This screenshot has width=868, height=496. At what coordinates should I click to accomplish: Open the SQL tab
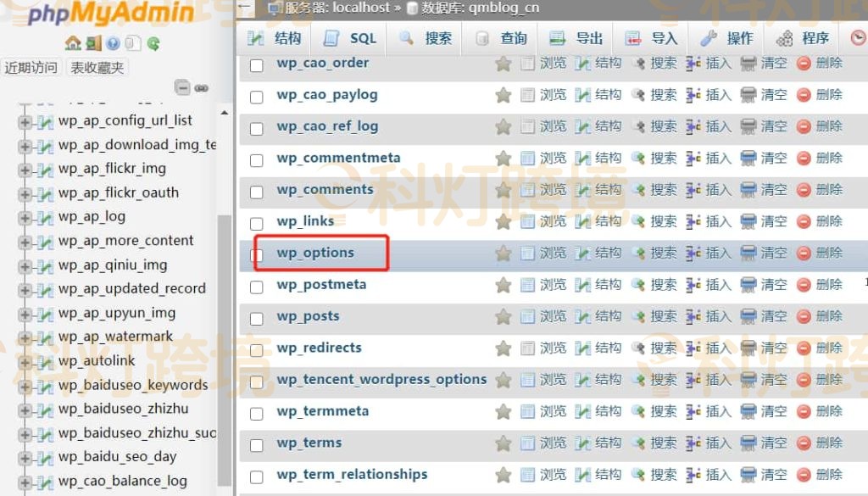point(350,38)
